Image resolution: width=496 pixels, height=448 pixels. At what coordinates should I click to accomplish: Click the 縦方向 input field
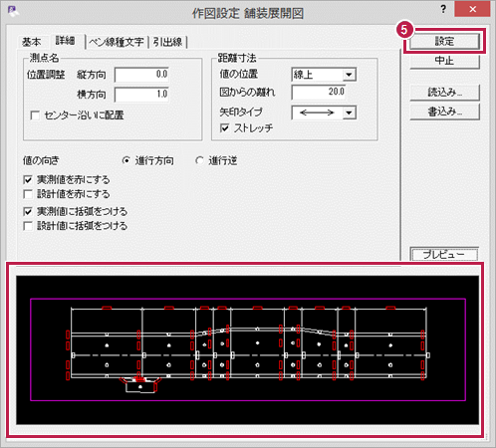pyautogui.click(x=141, y=75)
